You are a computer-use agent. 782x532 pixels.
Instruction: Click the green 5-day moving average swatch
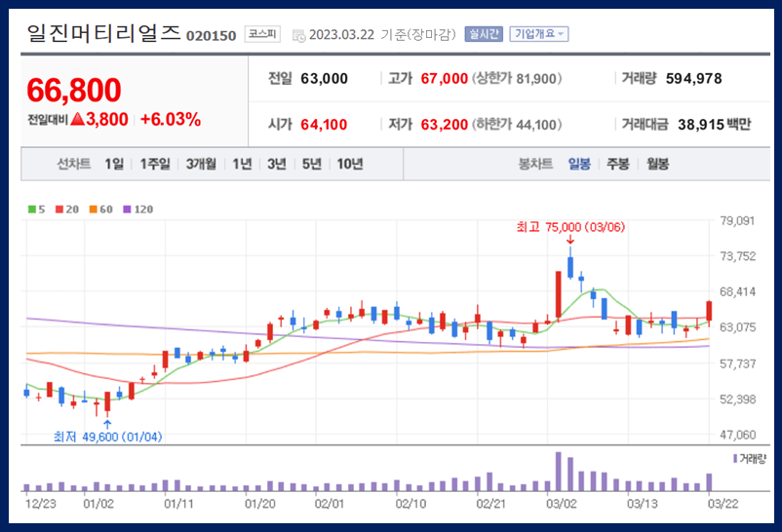[32, 209]
